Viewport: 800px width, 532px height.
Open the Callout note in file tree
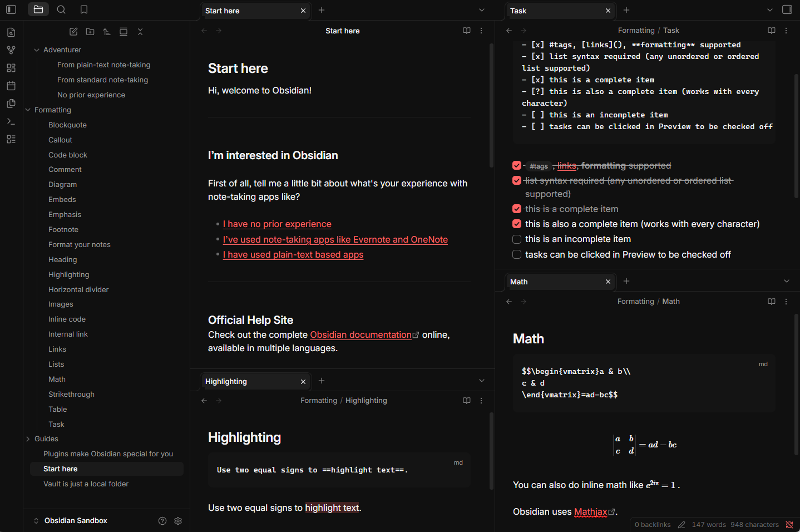tap(60, 140)
